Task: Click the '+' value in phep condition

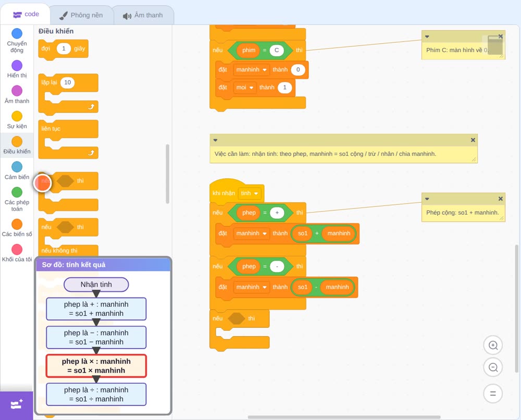Action: (277, 213)
